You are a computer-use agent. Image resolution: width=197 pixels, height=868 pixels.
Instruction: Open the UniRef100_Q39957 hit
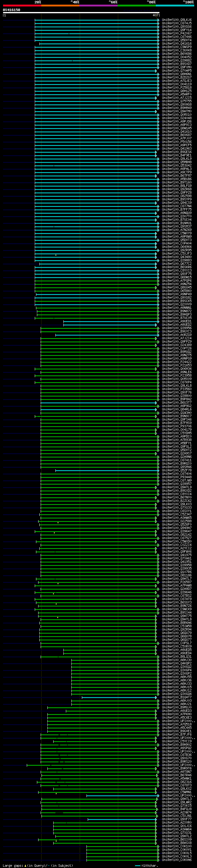[x=176, y=484]
